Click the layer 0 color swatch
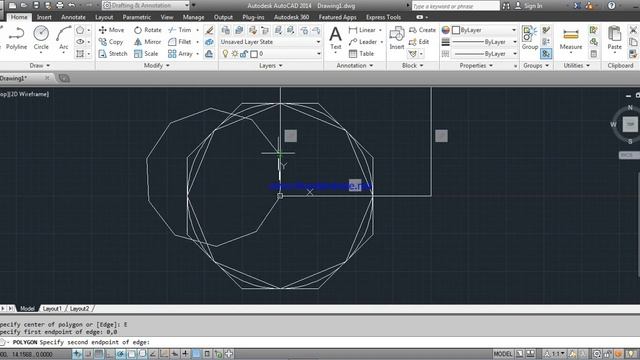Viewport: 640px width, 360px height. 254,54
